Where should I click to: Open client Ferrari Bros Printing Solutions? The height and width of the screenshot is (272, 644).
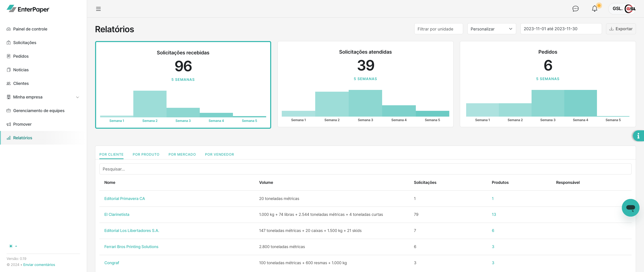tap(131, 247)
